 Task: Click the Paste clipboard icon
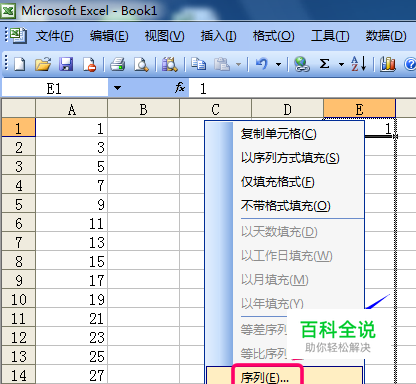click(x=222, y=64)
